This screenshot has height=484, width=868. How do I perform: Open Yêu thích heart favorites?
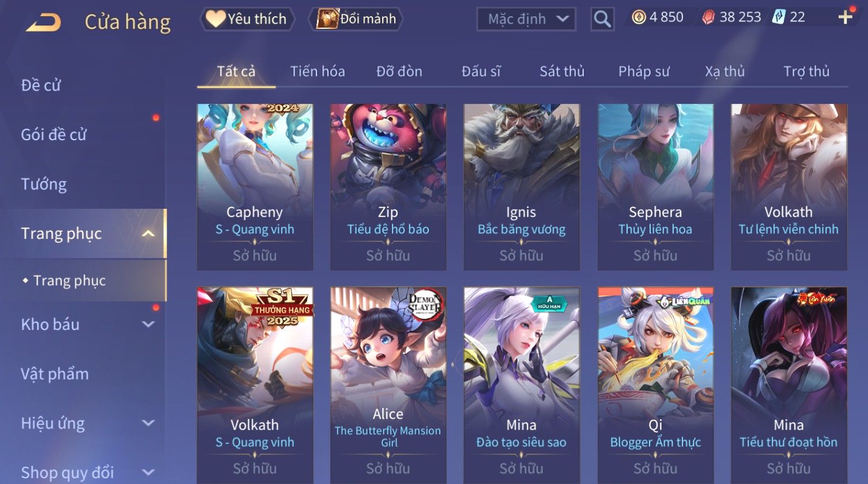pos(247,19)
